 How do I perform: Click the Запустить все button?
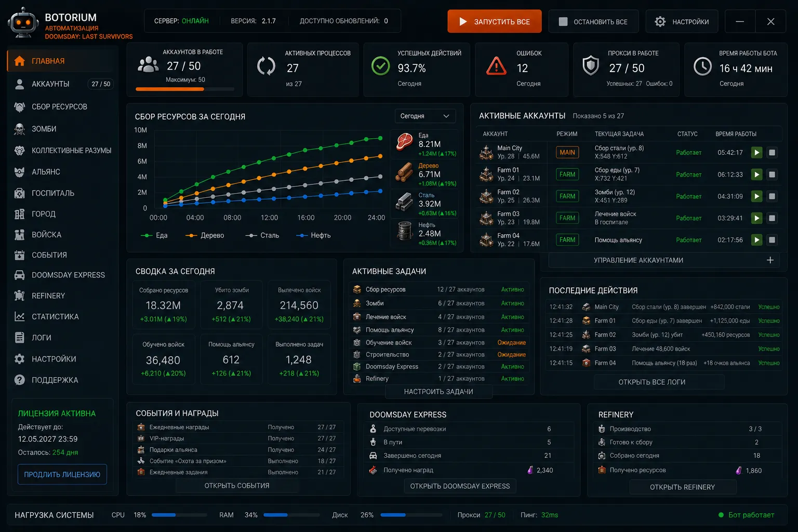click(x=495, y=21)
